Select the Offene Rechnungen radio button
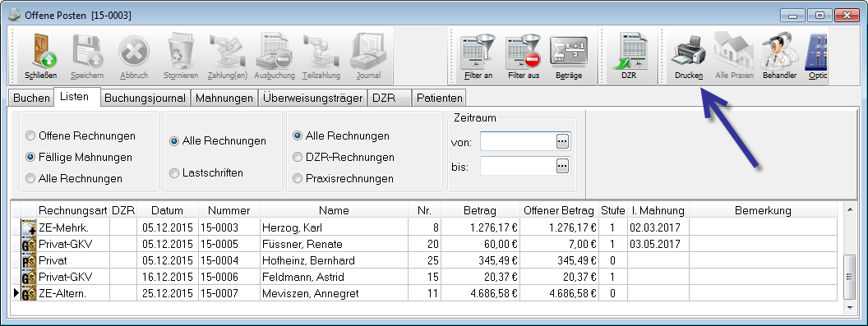Viewport: 868px width, 326px height. 30,135
